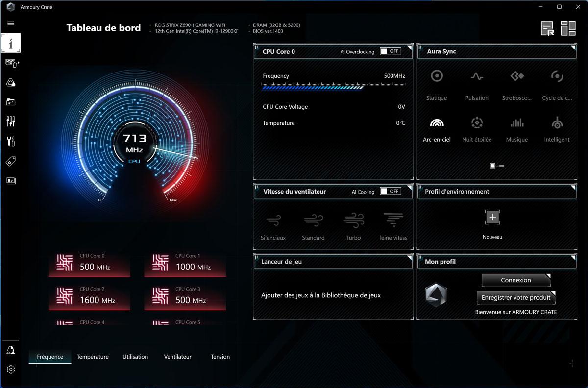Open settings gear in sidebar

point(11,370)
